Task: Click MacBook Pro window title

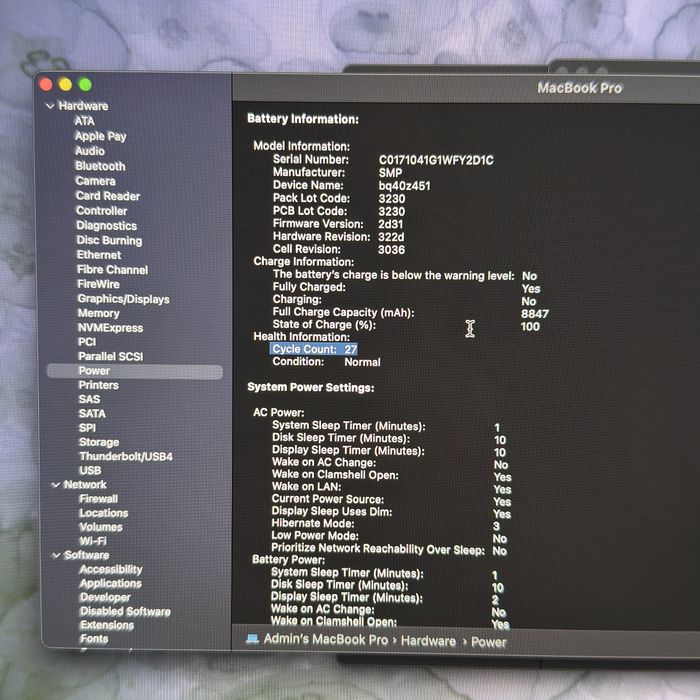Action: (579, 88)
